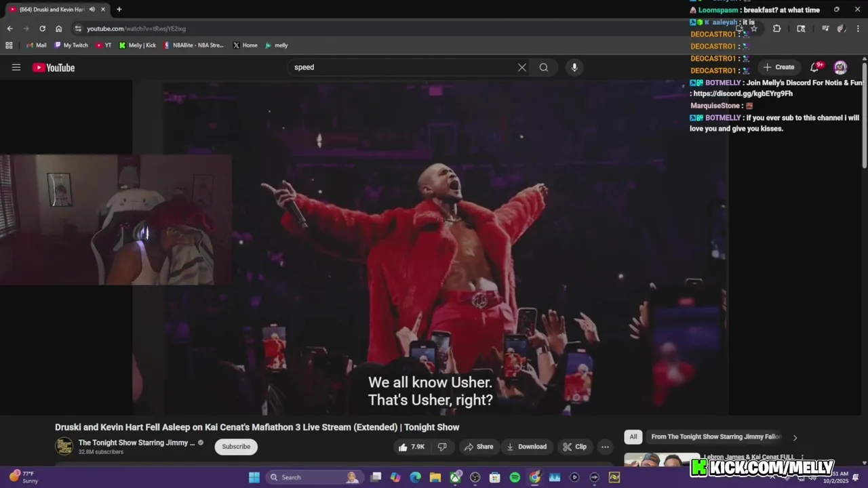Open the Lebron James & Kai Cenat video thumbnail

coord(662,460)
